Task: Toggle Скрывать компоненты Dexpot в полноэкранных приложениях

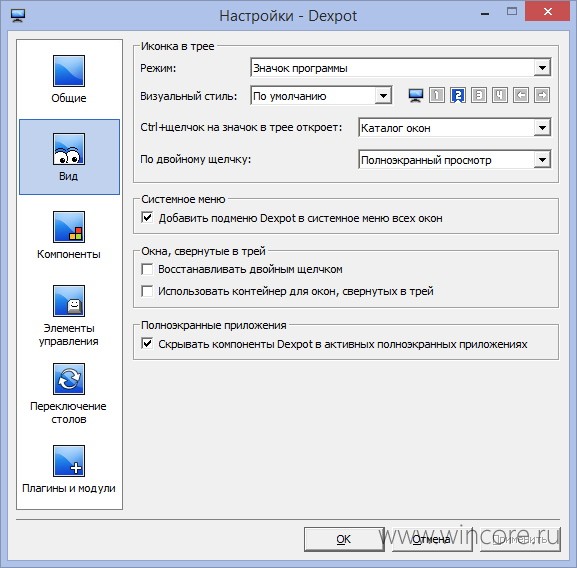Action: point(147,344)
